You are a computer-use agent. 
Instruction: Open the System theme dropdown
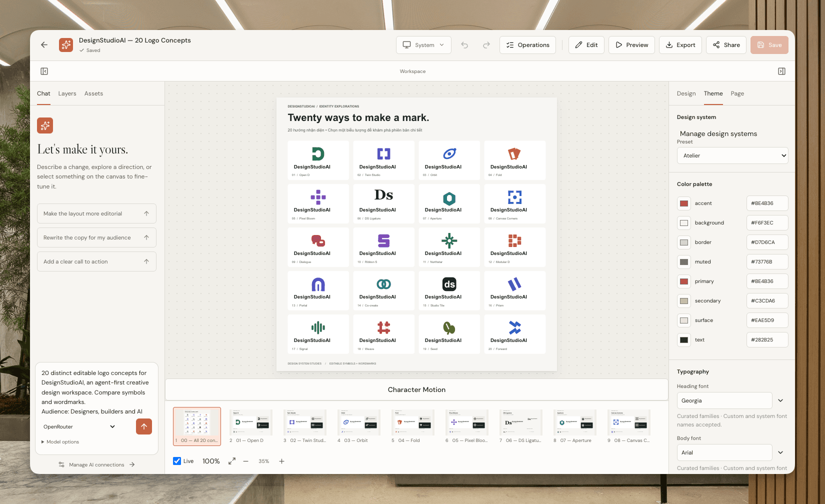(x=423, y=45)
